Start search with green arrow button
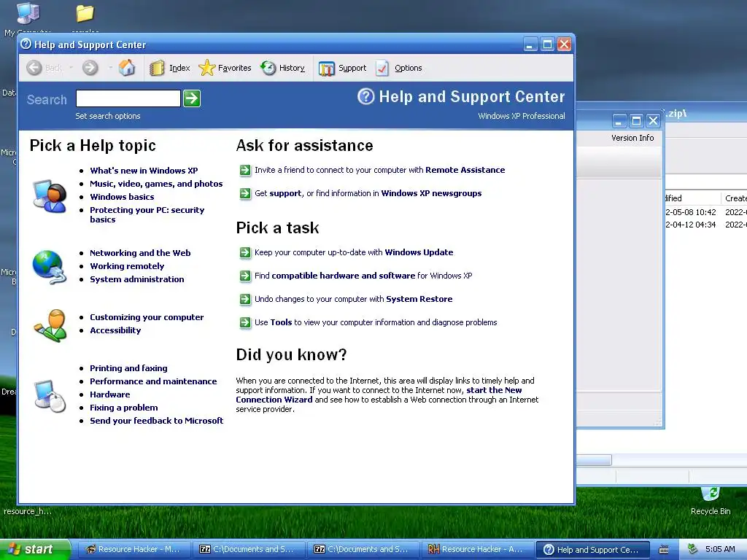 click(192, 98)
